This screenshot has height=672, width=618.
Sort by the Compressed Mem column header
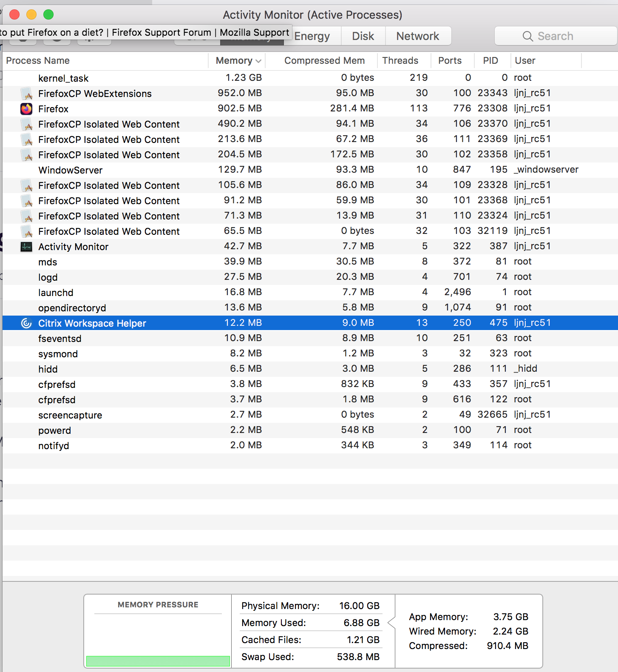coord(324,61)
